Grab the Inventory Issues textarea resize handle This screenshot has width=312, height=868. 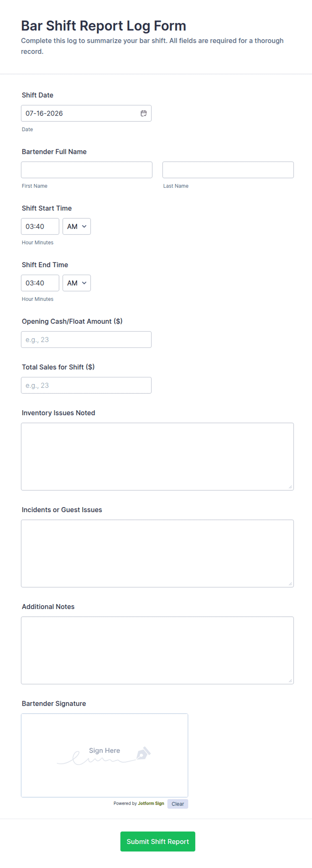pyautogui.click(x=290, y=487)
